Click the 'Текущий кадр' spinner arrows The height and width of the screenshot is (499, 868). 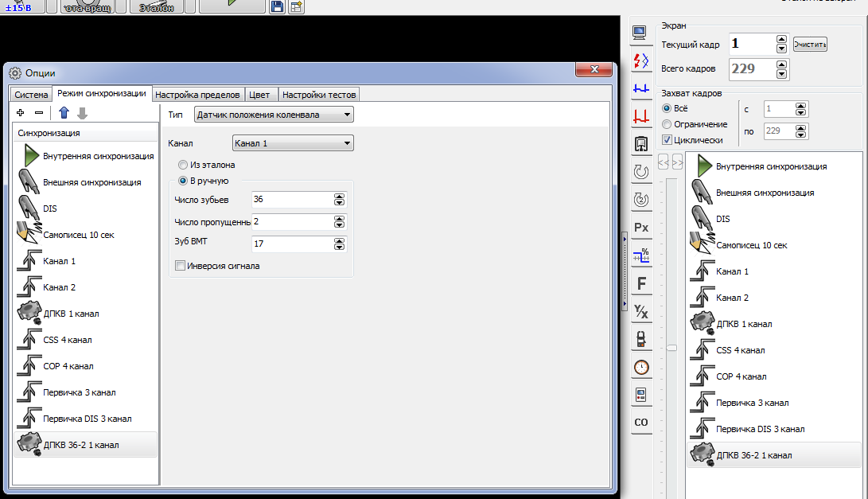point(781,44)
